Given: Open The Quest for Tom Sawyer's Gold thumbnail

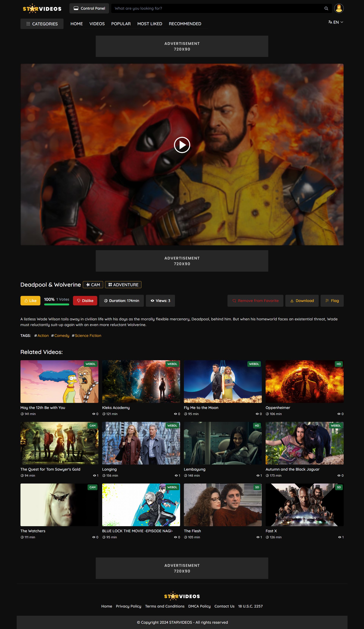Looking at the screenshot, I should coord(59,443).
